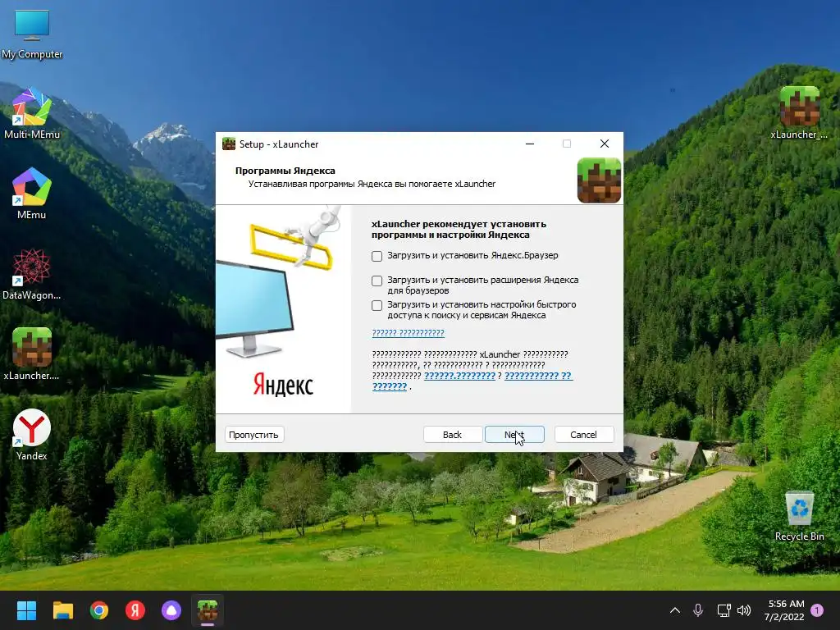The image size is (840, 630).
Task: Click the Next button
Action: click(514, 435)
